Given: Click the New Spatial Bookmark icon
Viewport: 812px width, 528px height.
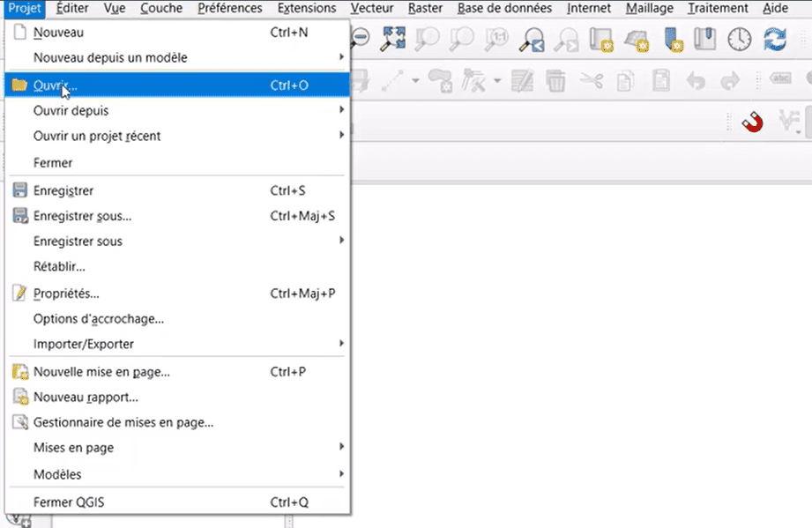Looking at the screenshot, I should 673,40.
